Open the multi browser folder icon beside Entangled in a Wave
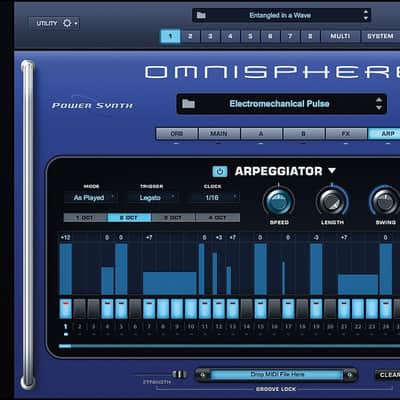 [201, 15]
